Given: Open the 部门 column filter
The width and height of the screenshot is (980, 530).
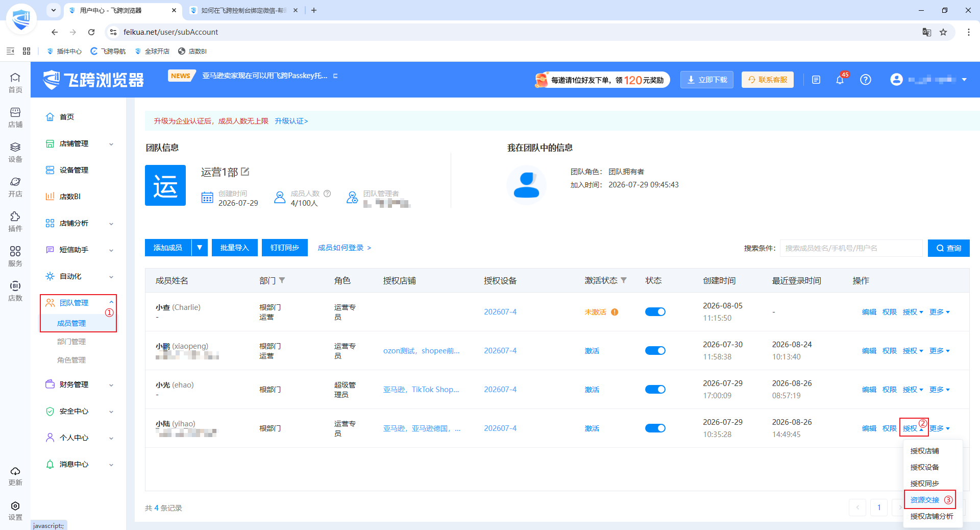Looking at the screenshot, I should click(282, 280).
